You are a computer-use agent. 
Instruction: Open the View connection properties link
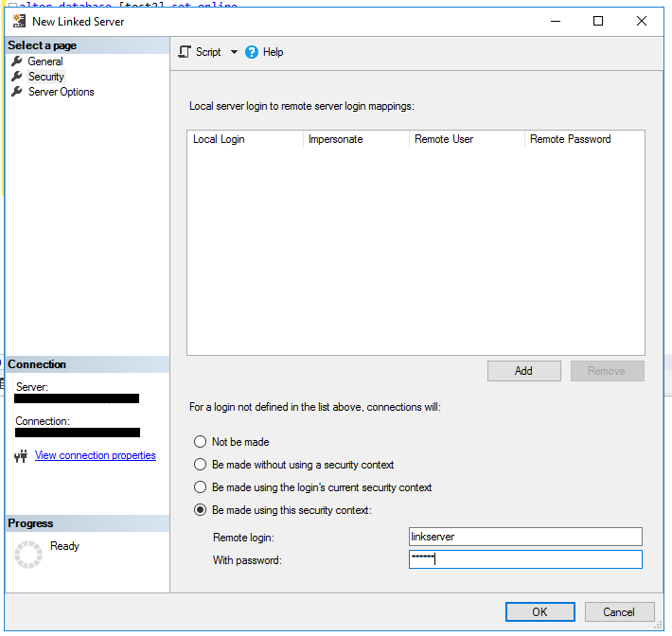coord(95,455)
